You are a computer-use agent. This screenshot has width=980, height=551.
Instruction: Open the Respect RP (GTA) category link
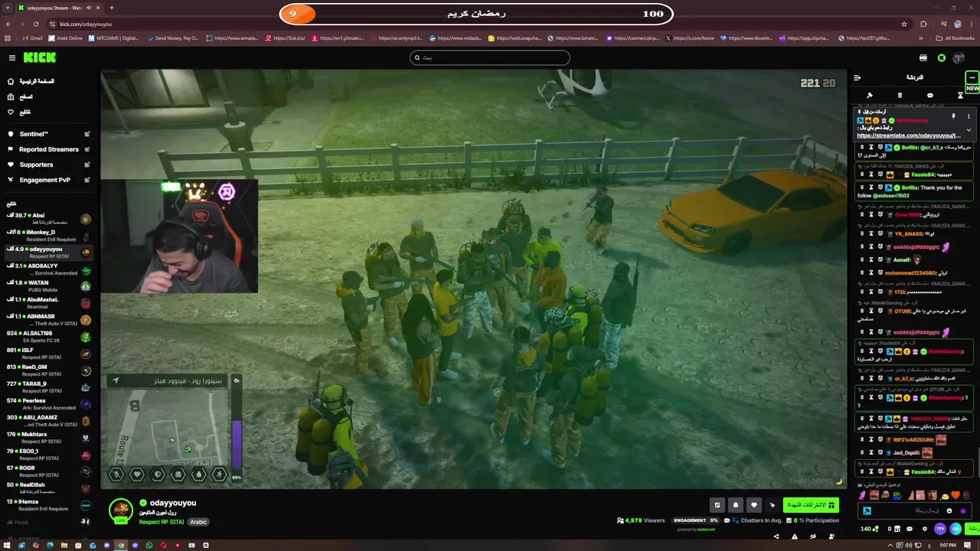162,522
